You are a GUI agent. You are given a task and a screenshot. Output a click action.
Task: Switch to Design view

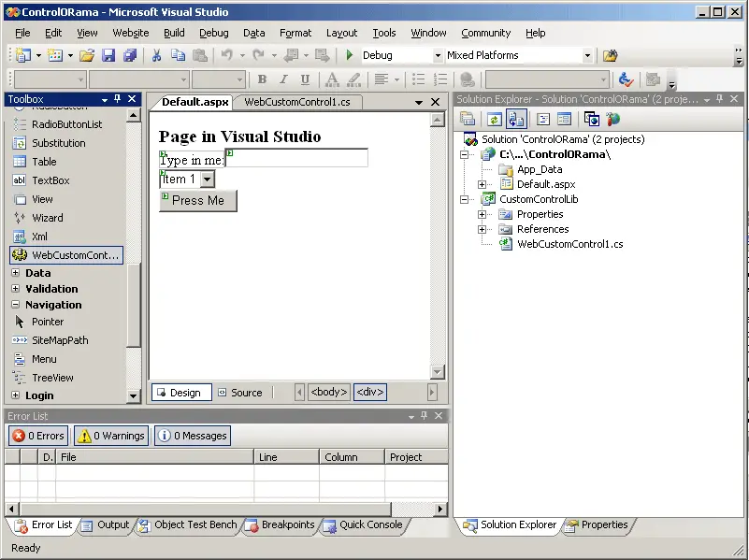click(x=181, y=393)
